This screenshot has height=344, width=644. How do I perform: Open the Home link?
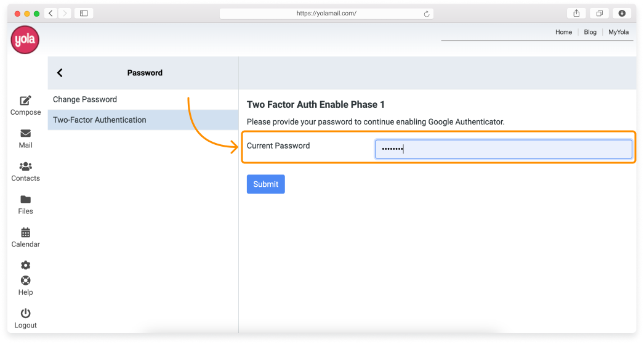click(x=563, y=32)
